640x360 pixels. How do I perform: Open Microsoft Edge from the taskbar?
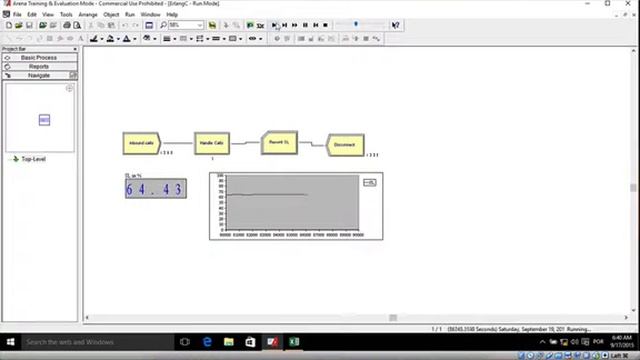tap(207, 342)
